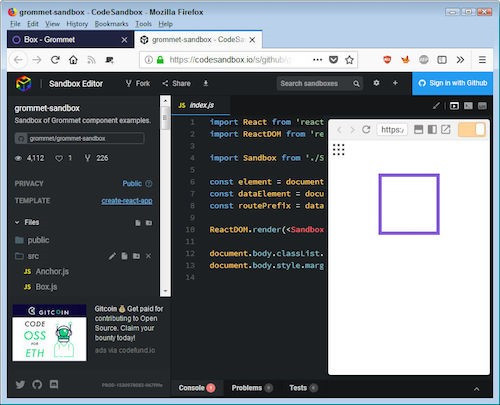Open the Tests panel tab

pos(303,388)
